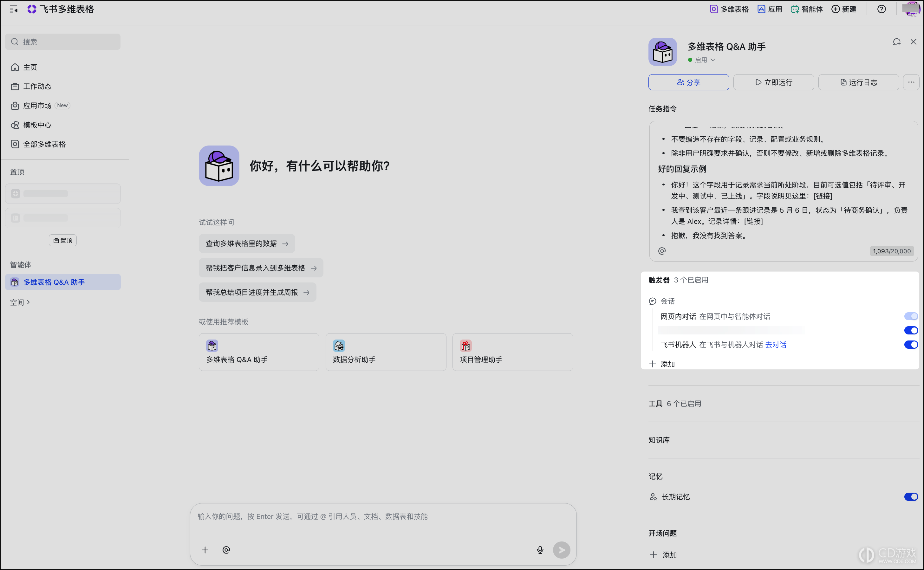Click suggestion 查询多维表格里的数据

(247, 243)
